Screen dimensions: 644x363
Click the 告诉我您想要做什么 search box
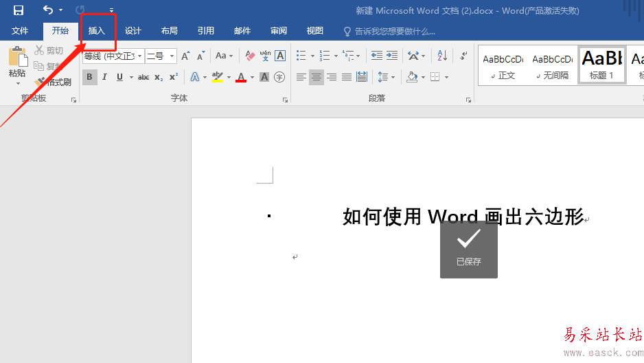coord(389,31)
